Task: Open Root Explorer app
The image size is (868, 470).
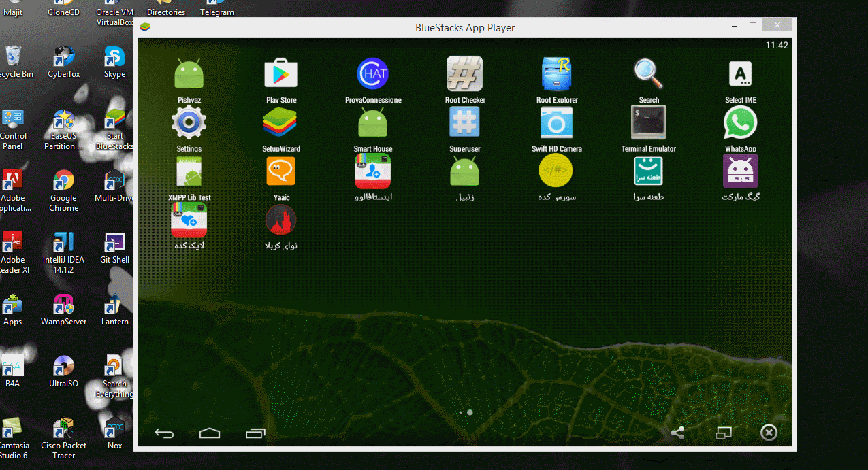Action: tap(556, 74)
